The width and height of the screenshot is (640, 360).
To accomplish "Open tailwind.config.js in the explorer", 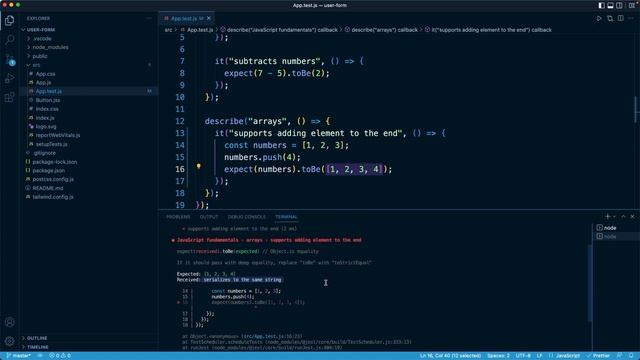I will point(53,197).
